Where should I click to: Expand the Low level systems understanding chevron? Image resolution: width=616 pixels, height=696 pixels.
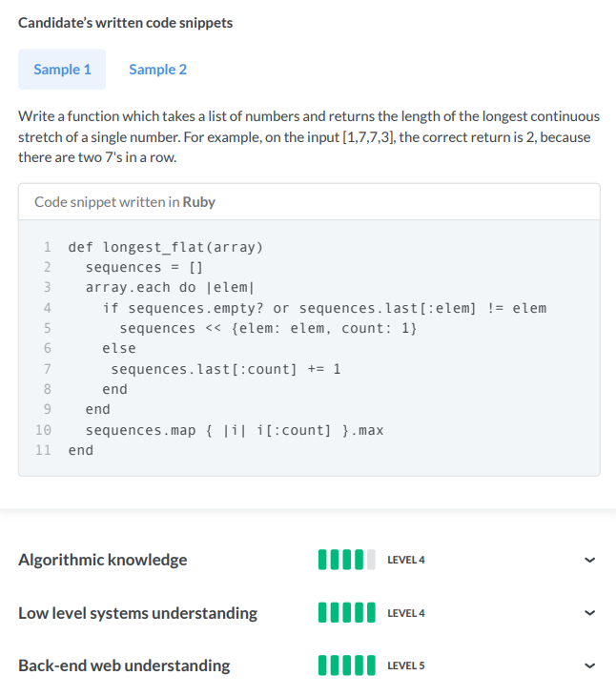[590, 613]
